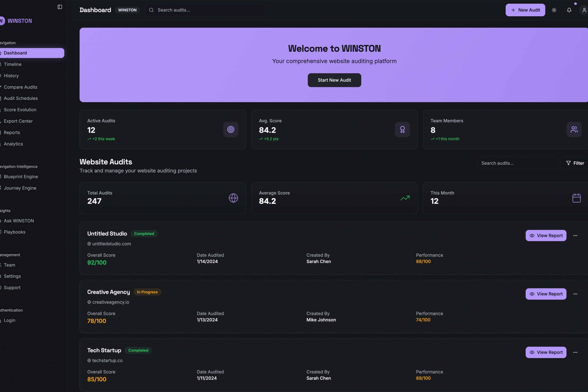Viewport: 588px width, 392px height.
Task: Click Average Score trending arrow icon
Action: click(x=405, y=198)
